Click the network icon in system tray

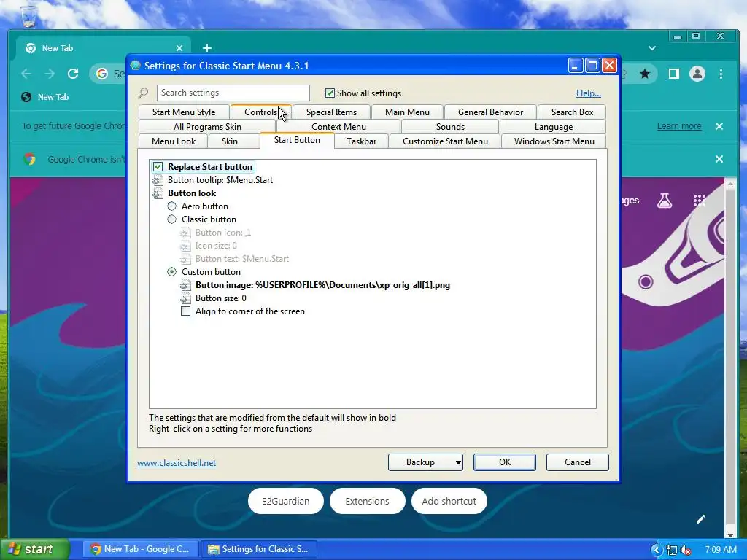[x=672, y=550]
